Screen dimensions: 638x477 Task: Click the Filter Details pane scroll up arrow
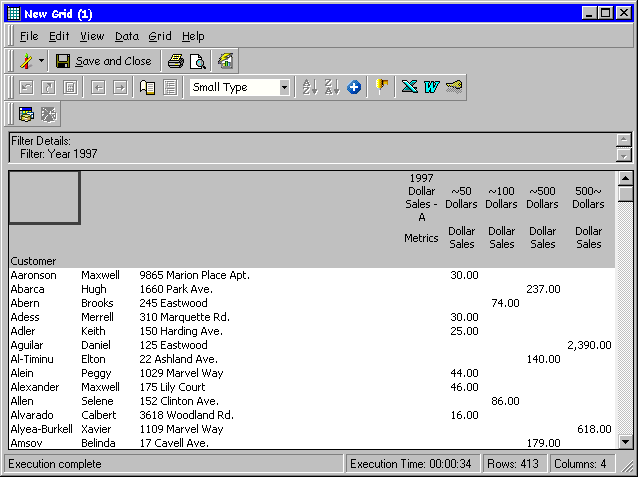point(624,140)
